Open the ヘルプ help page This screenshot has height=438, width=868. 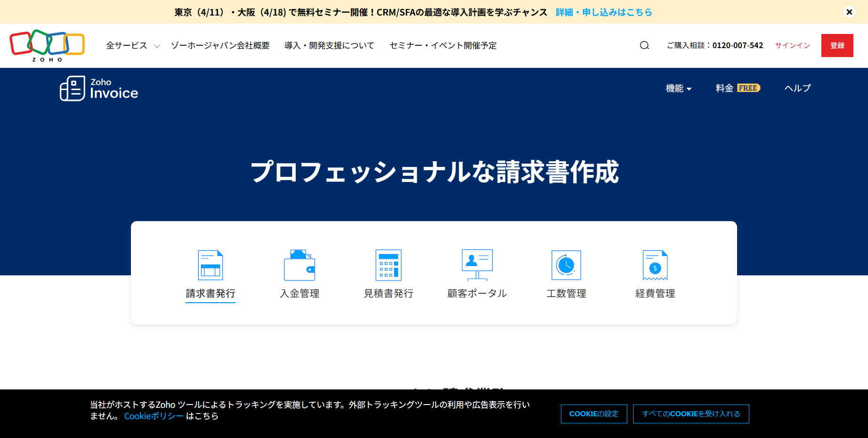(798, 88)
